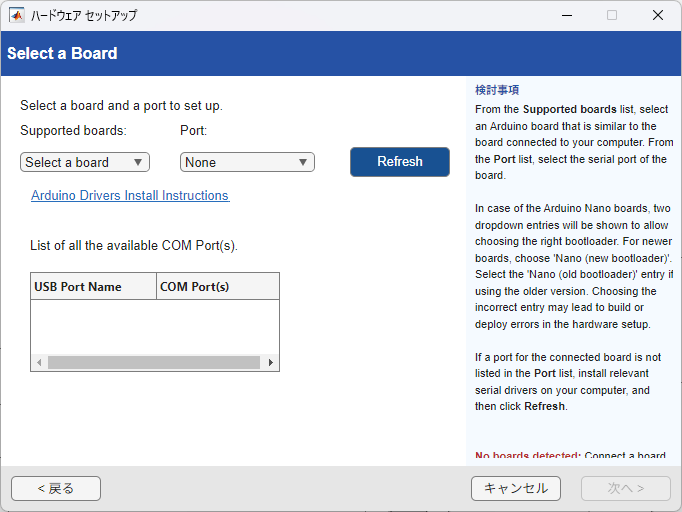Screen dimensions: 682x512
Task: Click the horizontal scrollbar thumb in table
Action: click(x=154, y=362)
